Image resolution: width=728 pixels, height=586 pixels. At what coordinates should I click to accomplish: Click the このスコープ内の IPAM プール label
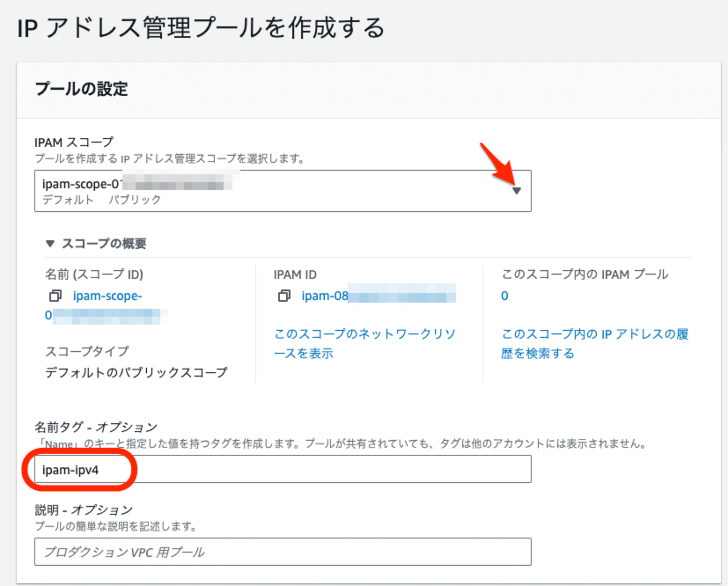click(585, 274)
